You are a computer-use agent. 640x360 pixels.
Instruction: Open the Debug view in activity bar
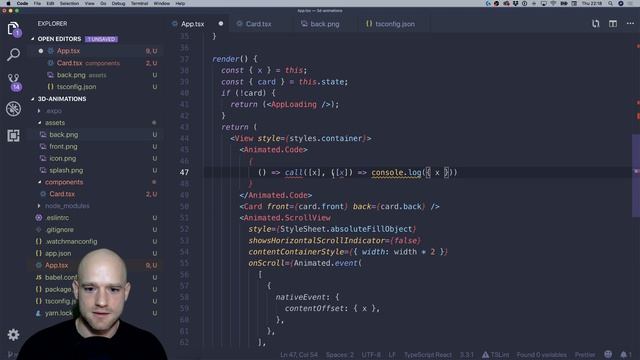click(x=13, y=109)
